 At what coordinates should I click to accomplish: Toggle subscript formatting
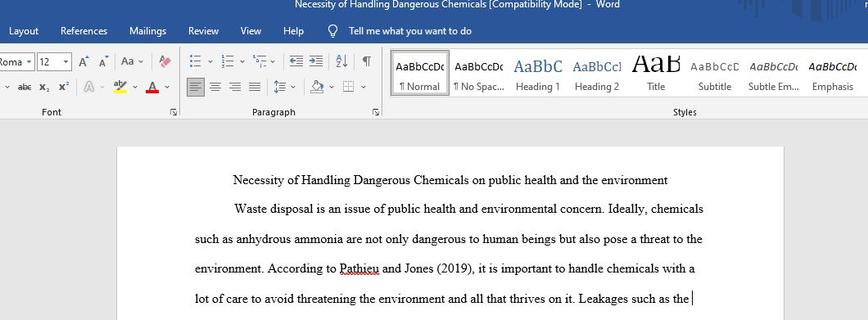tap(44, 87)
